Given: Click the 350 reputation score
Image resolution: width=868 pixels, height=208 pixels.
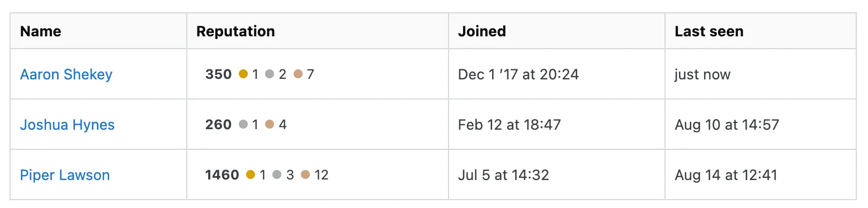Looking at the screenshot, I should click(x=219, y=74).
